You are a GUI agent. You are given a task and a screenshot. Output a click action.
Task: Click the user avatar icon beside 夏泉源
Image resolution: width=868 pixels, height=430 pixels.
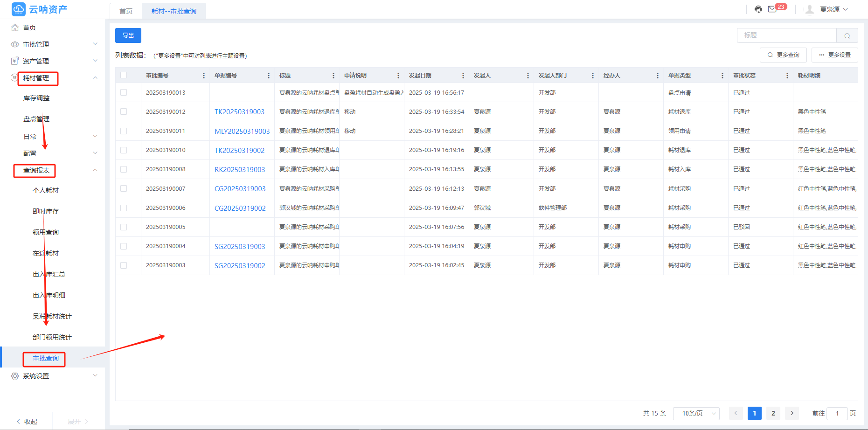(x=810, y=9)
